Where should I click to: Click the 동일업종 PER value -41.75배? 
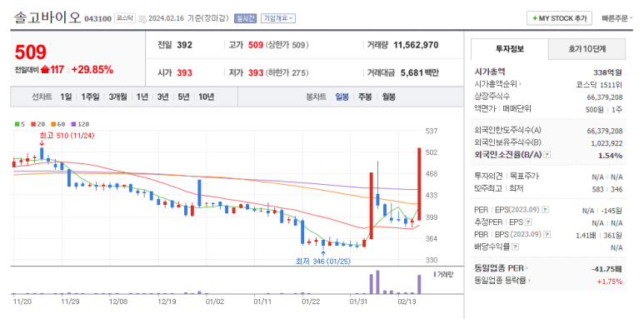click(x=607, y=269)
